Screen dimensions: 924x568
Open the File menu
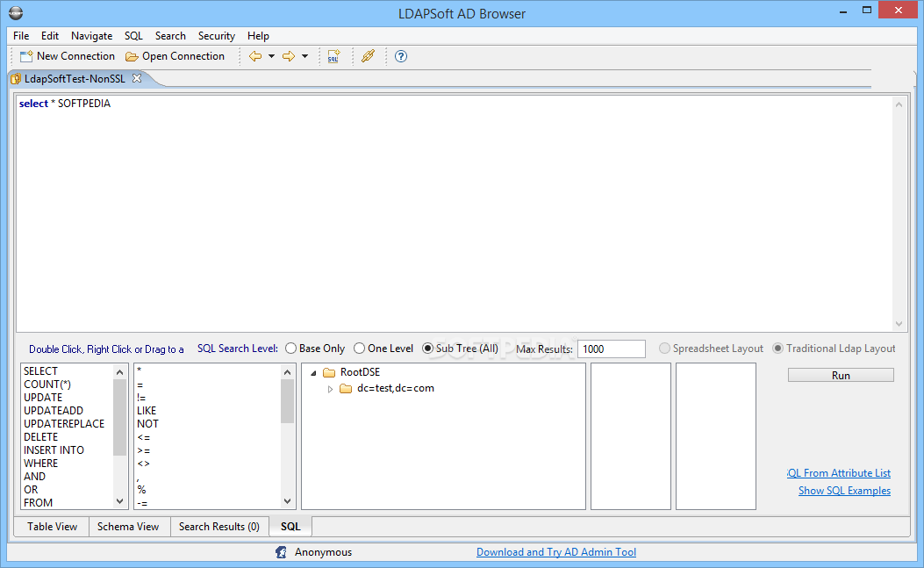point(21,36)
